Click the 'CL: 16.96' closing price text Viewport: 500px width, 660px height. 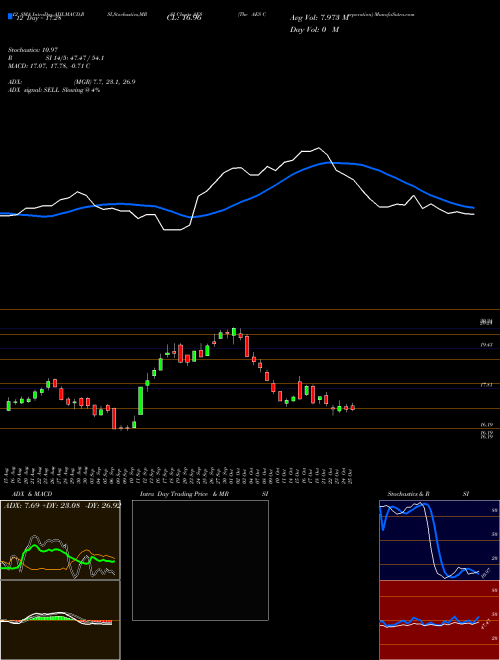click(x=184, y=18)
